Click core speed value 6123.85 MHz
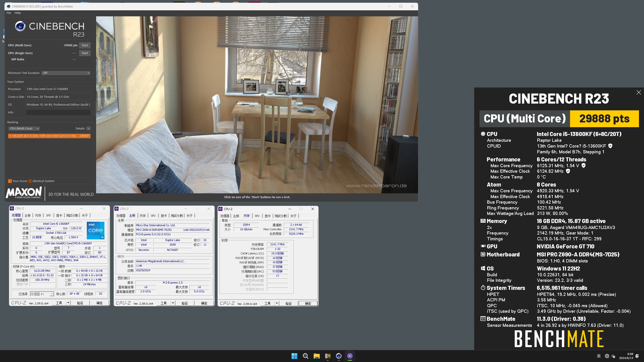Screen dimensions: 644x362 click(x=42, y=271)
